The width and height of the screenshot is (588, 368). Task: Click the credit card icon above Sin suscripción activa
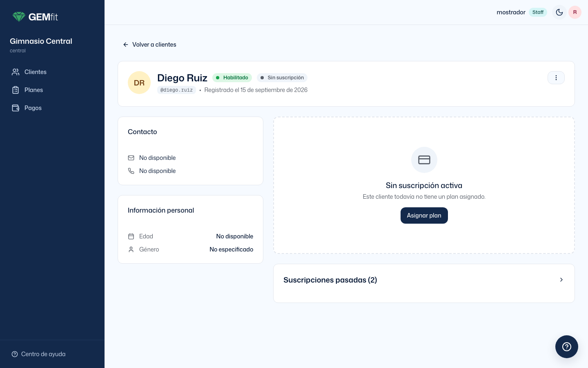pyautogui.click(x=424, y=160)
